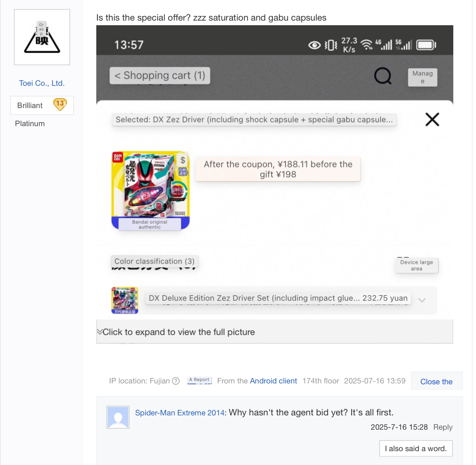Click the magnifier search icon in cart header
This screenshot has width=476, height=465.
coord(383,76)
